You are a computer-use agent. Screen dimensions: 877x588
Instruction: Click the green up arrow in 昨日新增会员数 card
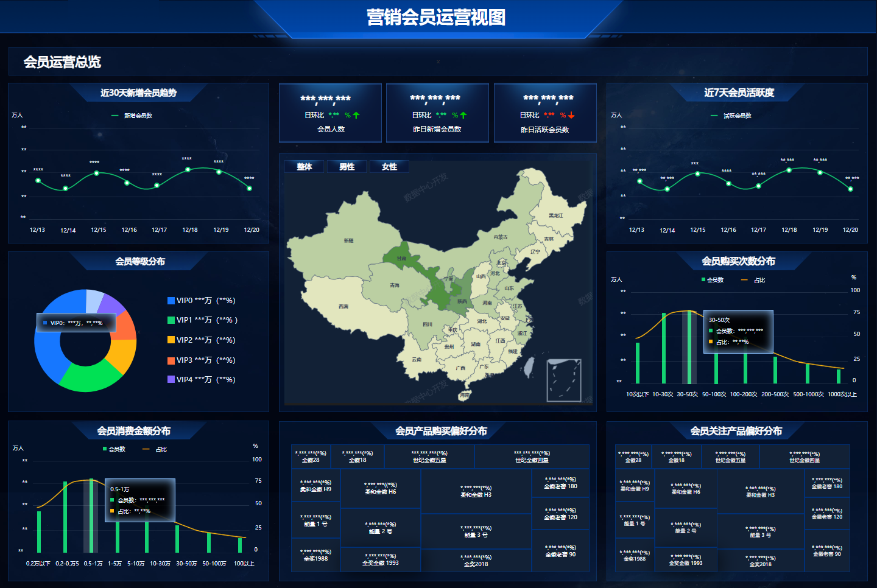tap(463, 115)
